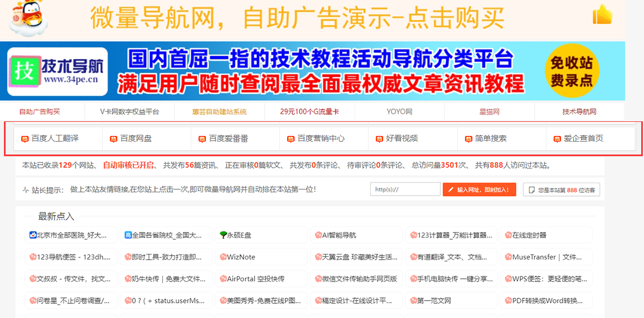Open 稿定设计-在线设计平 site link
The width and height of the screenshot is (644, 318).
click(x=356, y=301)
